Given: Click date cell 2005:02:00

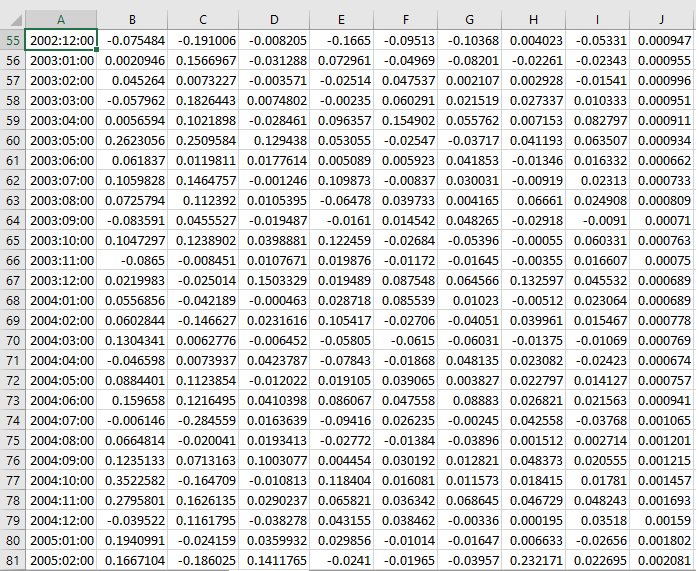Looking at the screenshot, I should (x=61, y=560).
